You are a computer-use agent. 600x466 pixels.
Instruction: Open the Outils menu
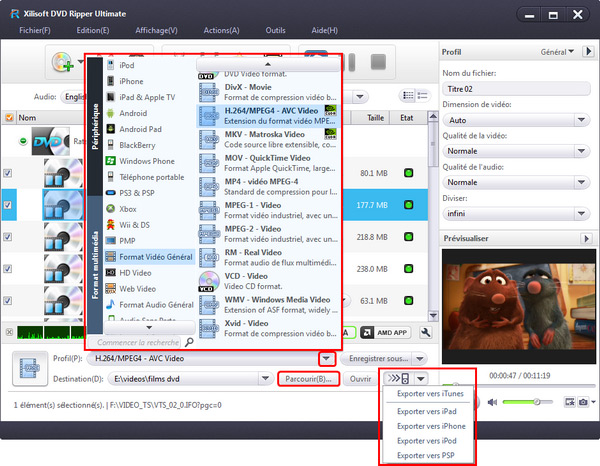click(x=276, y=30)
